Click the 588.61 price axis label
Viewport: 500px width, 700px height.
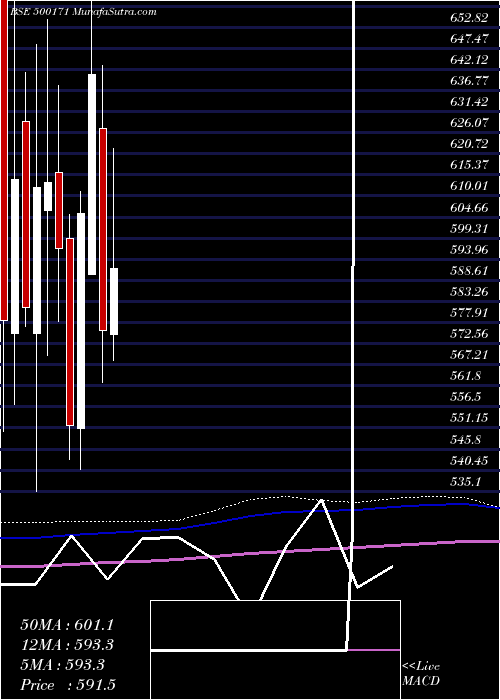coord(469,271)
